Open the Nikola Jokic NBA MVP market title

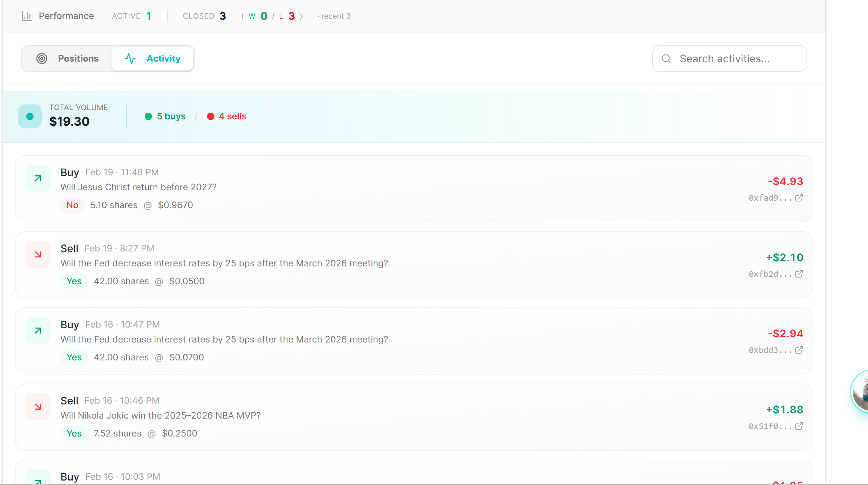tap(160, 415)
